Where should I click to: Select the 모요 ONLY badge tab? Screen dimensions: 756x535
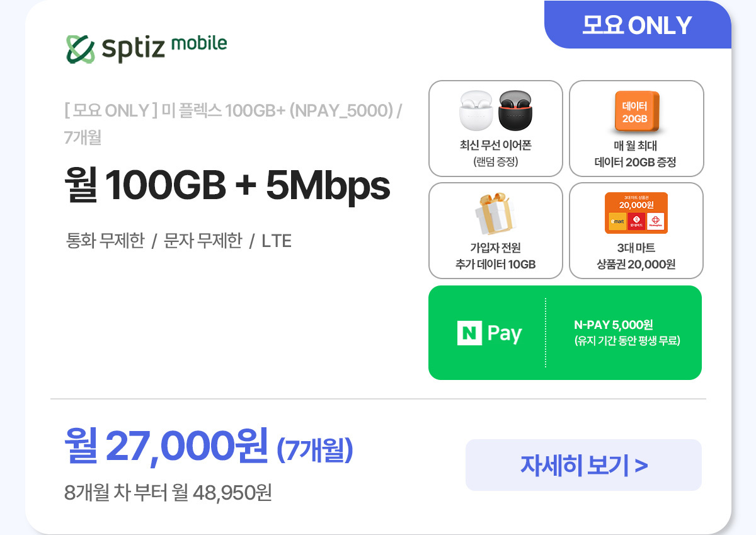[637, 25]
